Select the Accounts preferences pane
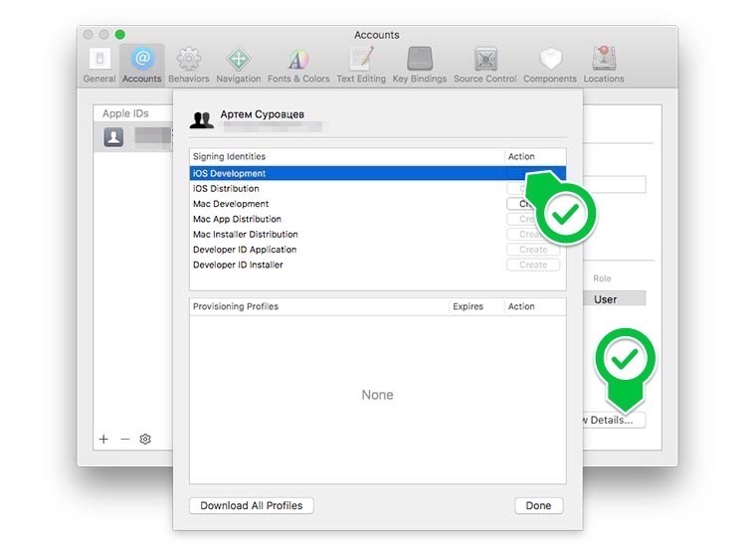 141,66
